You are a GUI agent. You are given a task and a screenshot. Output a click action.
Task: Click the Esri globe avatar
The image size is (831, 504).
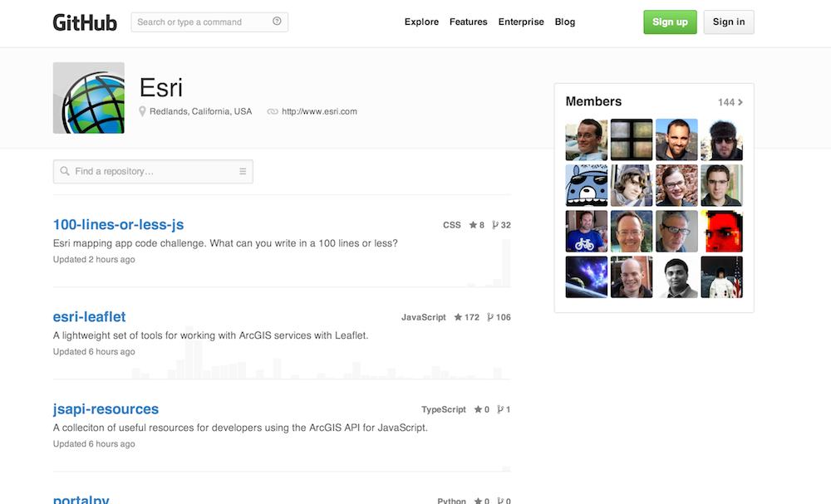point(89,98)
